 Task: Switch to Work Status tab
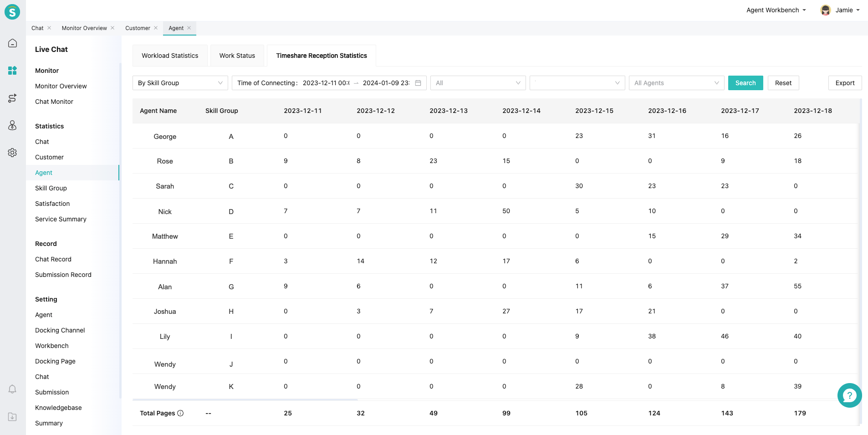pyautogui.click(x=237, y=56)
